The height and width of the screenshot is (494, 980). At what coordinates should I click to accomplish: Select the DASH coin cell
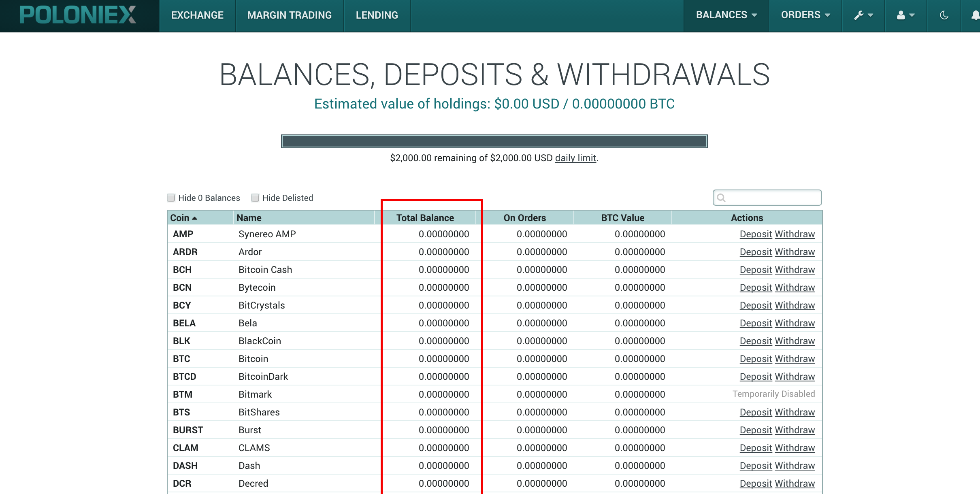[x=185, y=466]
